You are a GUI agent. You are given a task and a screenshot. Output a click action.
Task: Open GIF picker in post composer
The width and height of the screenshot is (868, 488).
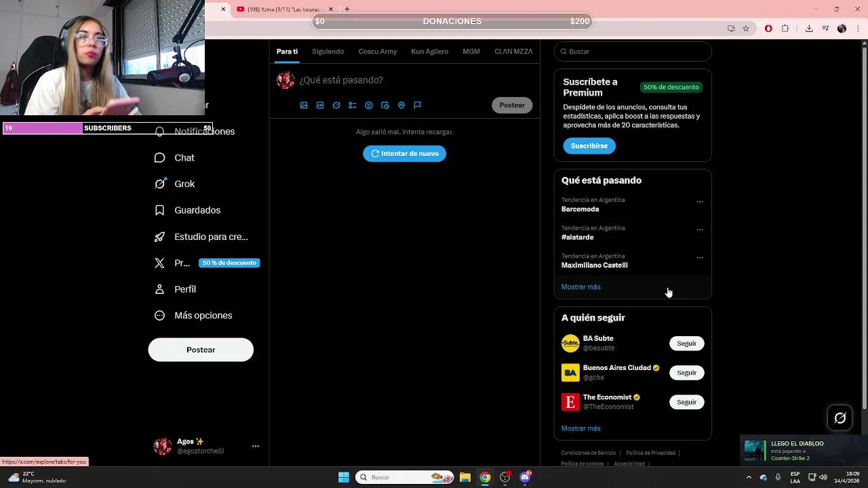[x=320, y=105]
